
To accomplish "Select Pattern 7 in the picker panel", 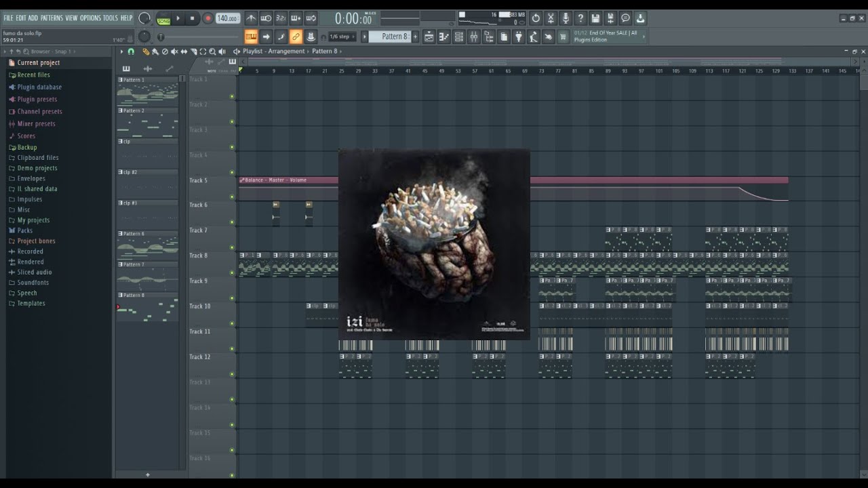I will 147,275.
